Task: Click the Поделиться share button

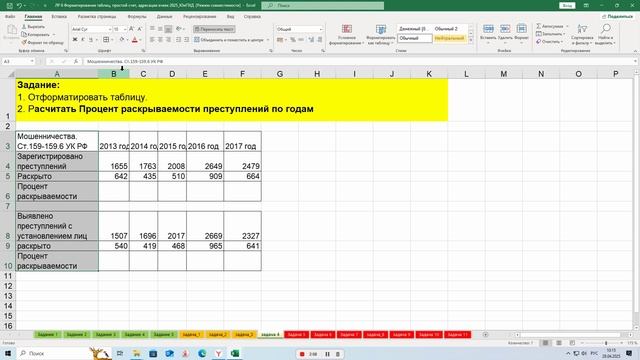Action: (x=618, y=16)
